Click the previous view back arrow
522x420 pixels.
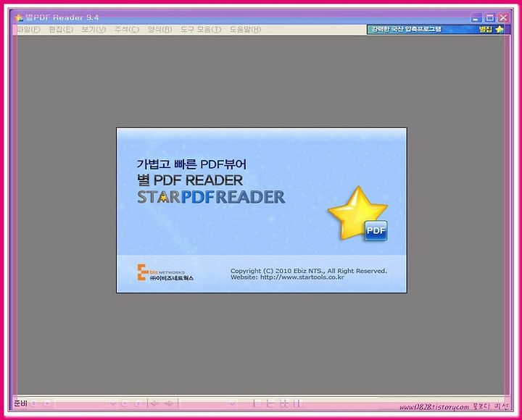[x=155, y=403]
